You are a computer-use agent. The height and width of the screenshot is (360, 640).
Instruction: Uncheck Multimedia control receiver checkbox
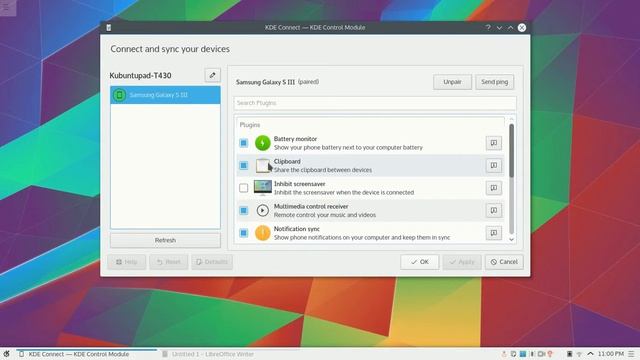(x=244, y=210)
